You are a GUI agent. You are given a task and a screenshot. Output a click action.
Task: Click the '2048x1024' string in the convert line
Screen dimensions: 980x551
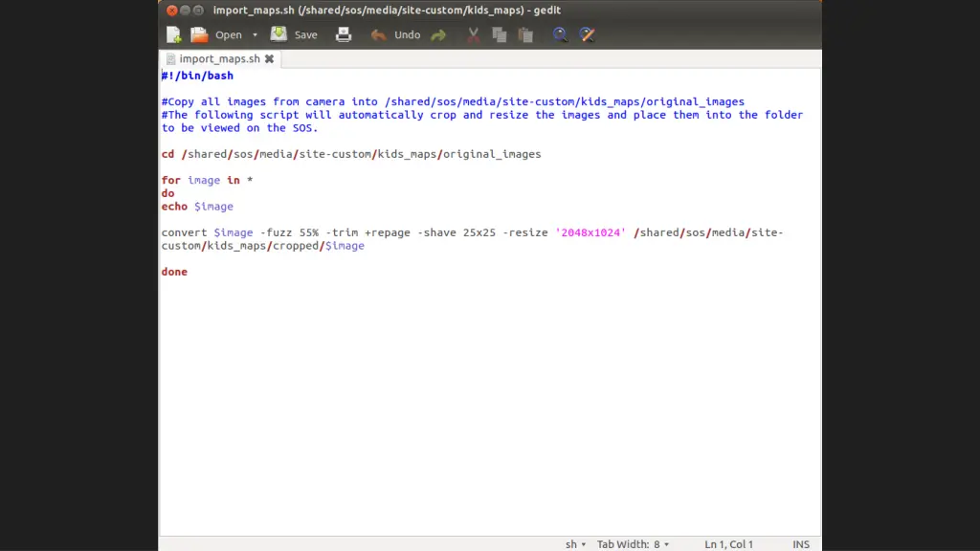click(x=590, y=232)
